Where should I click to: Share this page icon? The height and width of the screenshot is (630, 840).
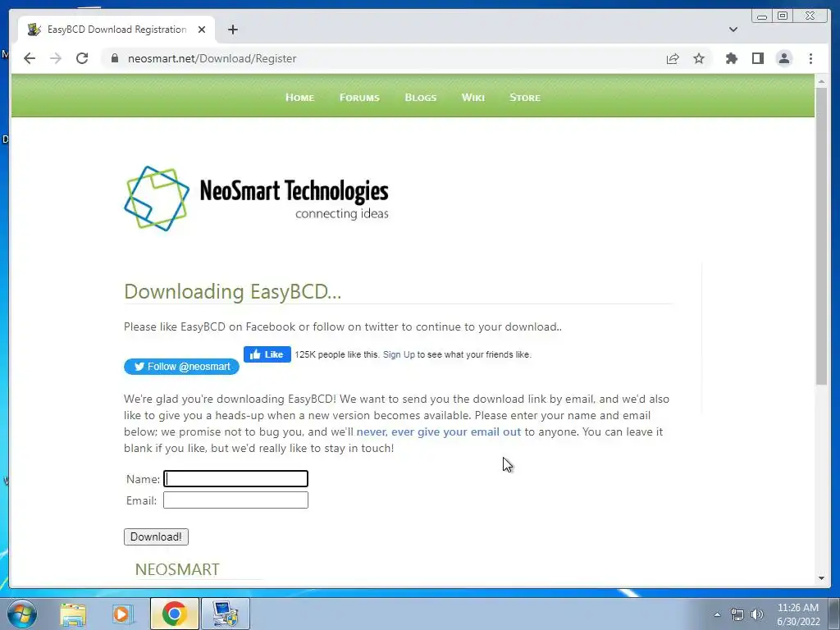(x=673, y=59)
